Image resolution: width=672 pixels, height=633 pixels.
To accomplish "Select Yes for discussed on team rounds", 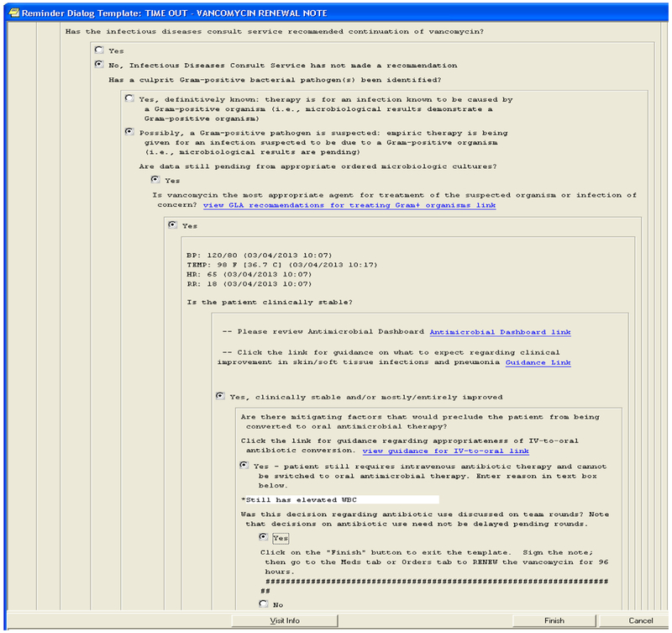I will point(265,536).
